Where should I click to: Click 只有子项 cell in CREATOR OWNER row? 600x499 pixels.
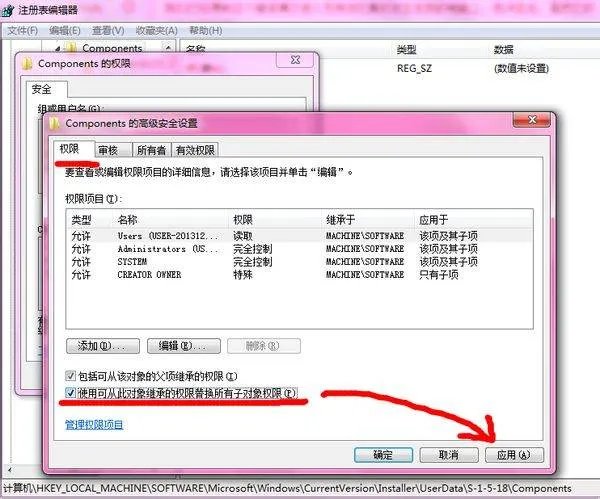click(439, 275)
